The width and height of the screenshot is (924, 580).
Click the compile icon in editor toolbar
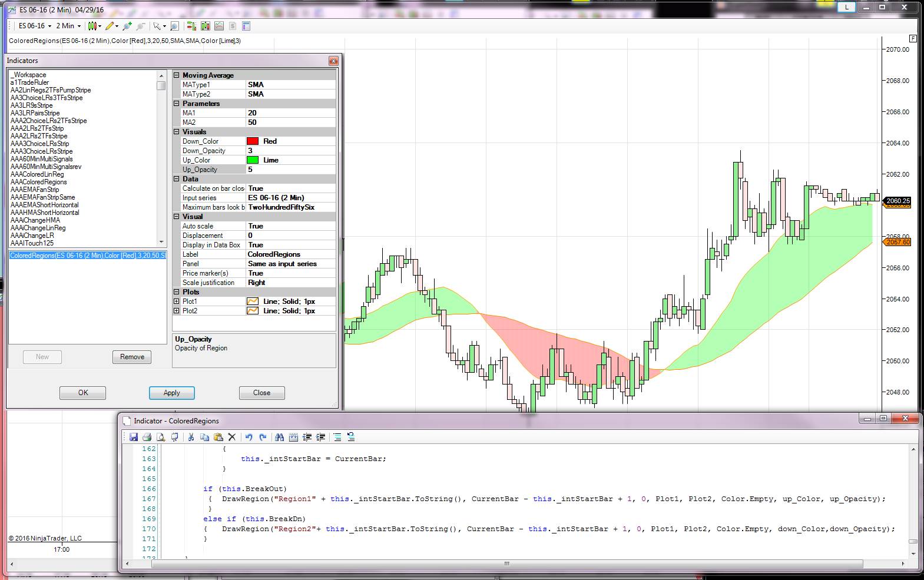coord(175,437)
